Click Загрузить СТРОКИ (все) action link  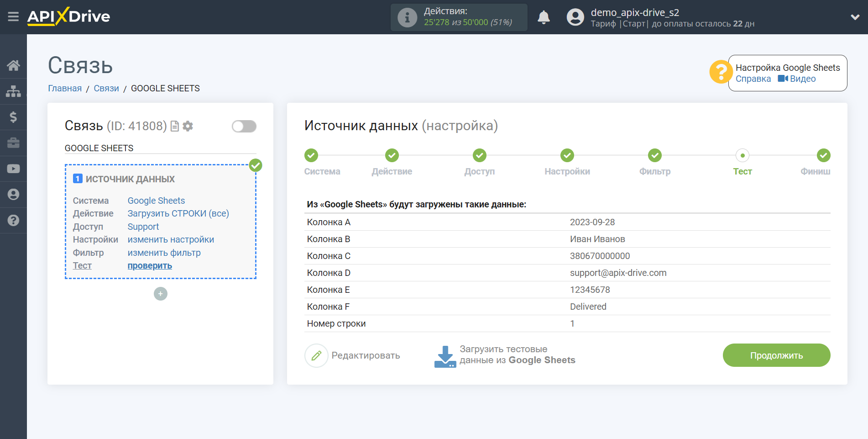pyautogui.click(x=178, y=213)
